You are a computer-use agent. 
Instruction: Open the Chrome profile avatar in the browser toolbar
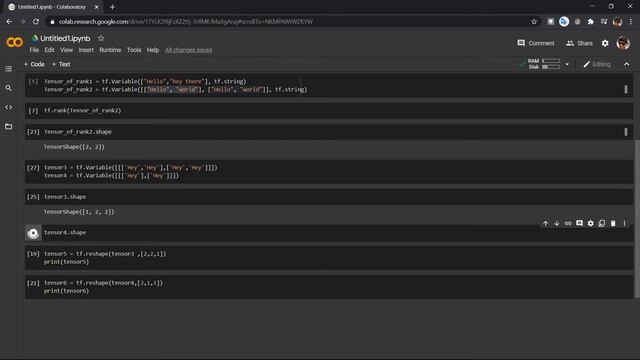(617, 22)
